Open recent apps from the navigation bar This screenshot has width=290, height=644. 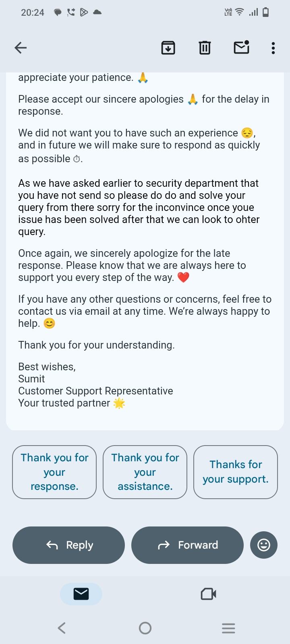pos(228,628)
